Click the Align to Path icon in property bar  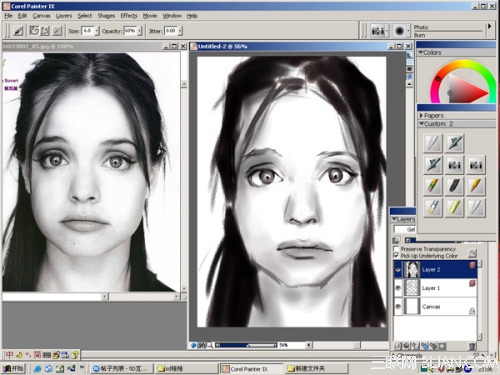tap(57, 31)
